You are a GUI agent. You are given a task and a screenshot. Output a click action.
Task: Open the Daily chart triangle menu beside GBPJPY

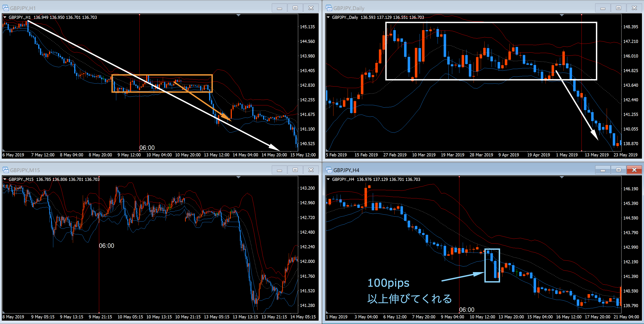pos(328,17)
